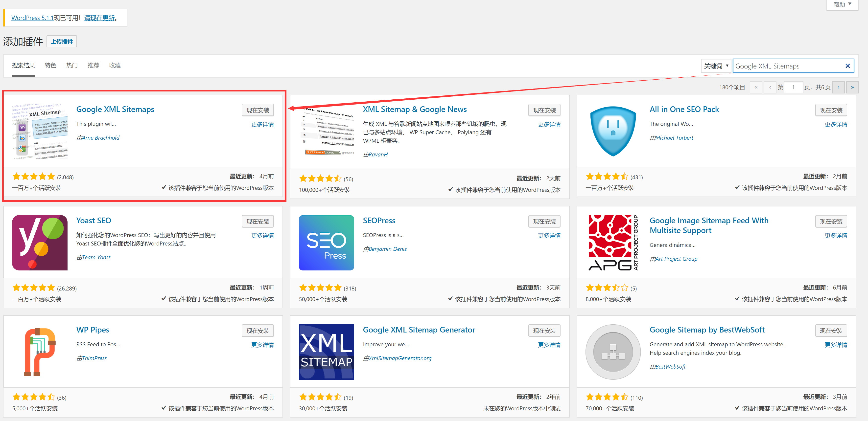Open author Michael Torbert link
Viewport: 868px width, 421px height.
pyautogui.click(x=674, y=137)
